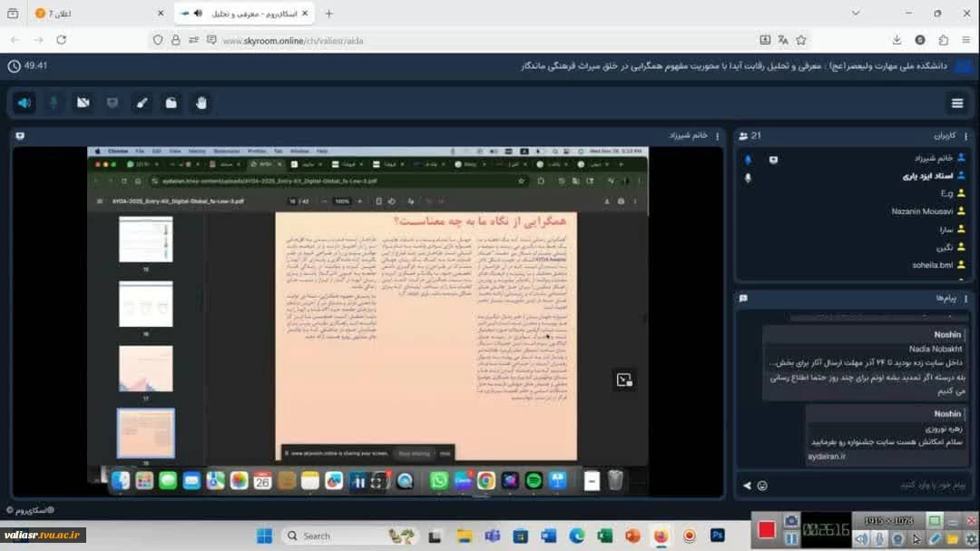
Task: Open the file sharing folder icon
Action: [x=171, y=103]
